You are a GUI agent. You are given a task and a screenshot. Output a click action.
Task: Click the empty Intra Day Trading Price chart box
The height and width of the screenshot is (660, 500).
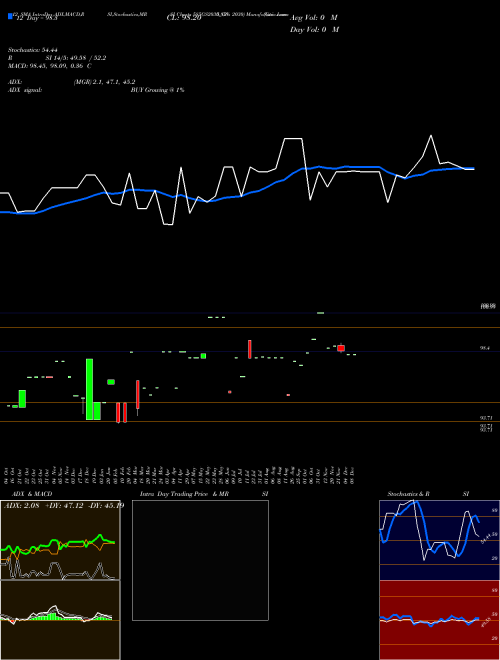[x=200, y=560]
